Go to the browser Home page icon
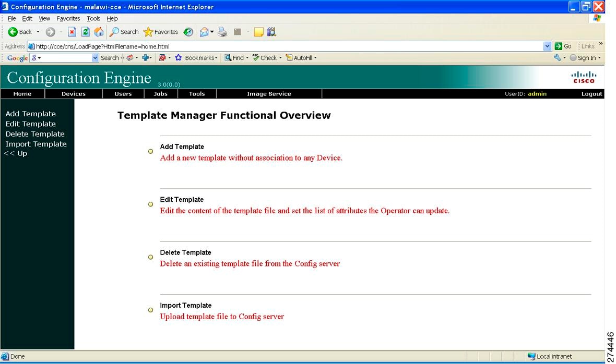616x364 pixels. tap(99, 32)
